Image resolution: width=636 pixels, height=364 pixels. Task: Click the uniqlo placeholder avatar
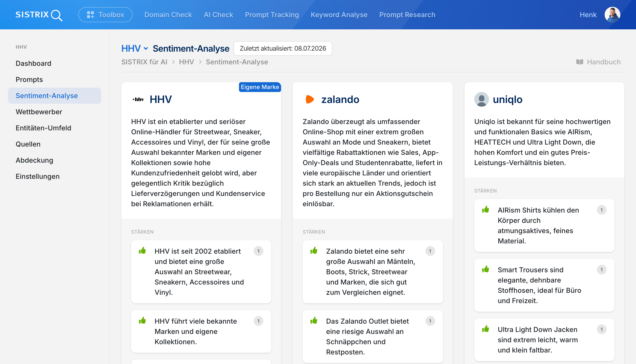pos(481,100)
